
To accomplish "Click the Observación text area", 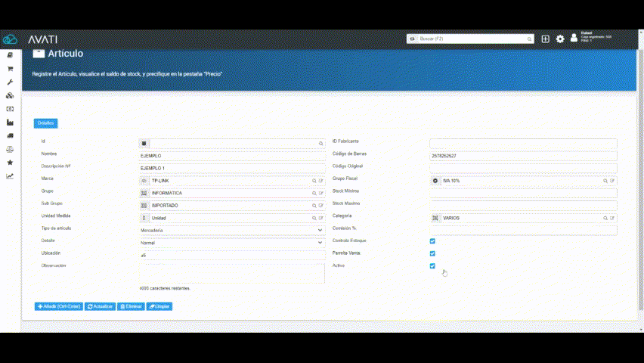I will pos(232,273).
